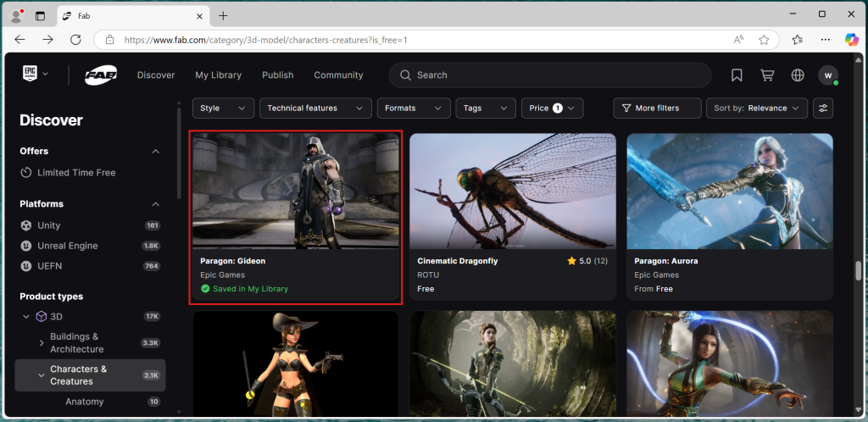The image size is (868, 422).
Task: Click the Limited Time Free clock icon
Action: (25, 173)
